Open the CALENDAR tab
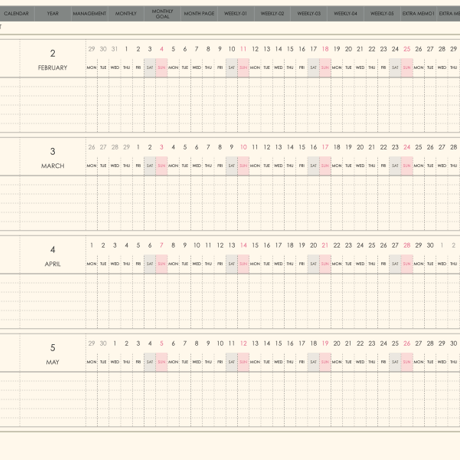Image resolution: width=460 pixels, height=460 pixels. coord(17,14)
